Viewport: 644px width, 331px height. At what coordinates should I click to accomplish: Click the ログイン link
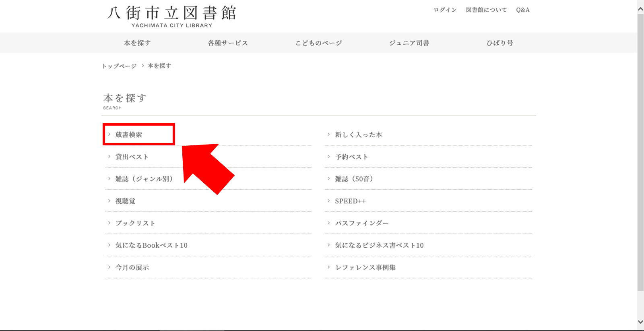pos(445,10)
